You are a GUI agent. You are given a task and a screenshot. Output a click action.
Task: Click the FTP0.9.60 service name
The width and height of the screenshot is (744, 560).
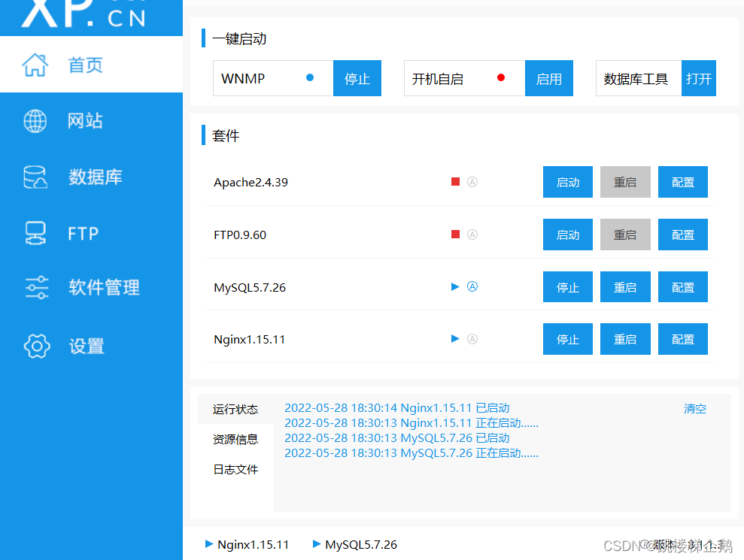(240, 235)
